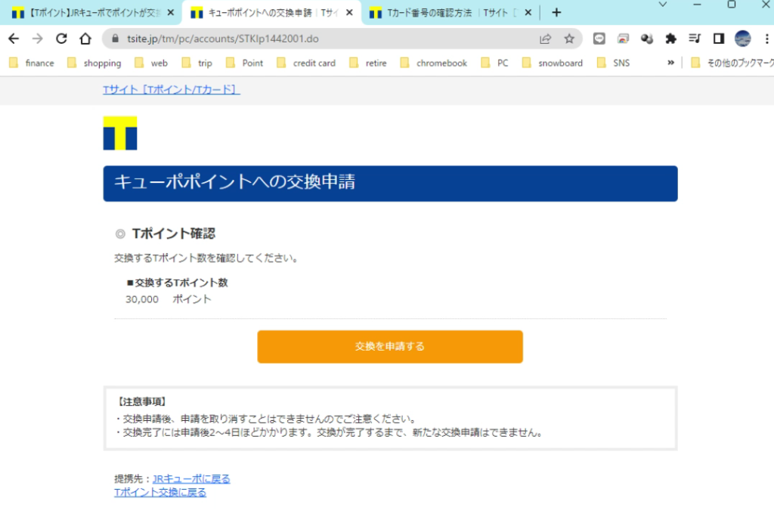The width and height of the screenshot is (774, 532).
Task: Follow the JRキューポに戻る link
Action: coord(191,478)
